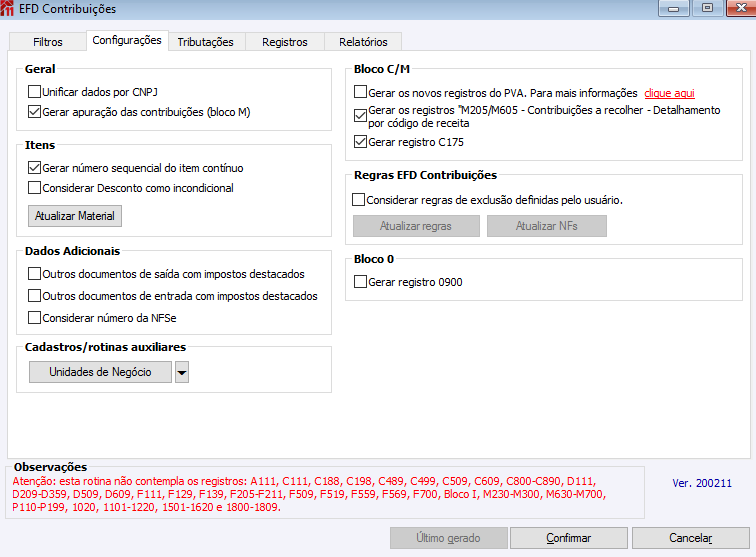Check Considerar Desconto como incondicional
Image resolution: width=756 pixels, height=557 pixels.
click(34, 188)
